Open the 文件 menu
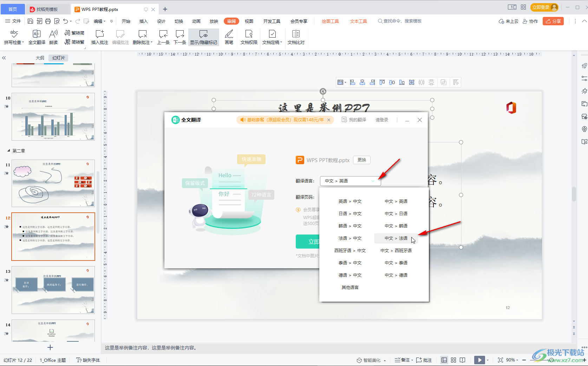Screen dimensions: 588x366 [13, 21]
